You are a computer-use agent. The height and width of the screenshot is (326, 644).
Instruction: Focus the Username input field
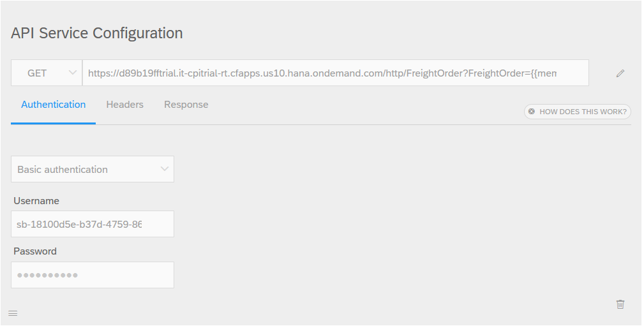(x=93, y=224)
